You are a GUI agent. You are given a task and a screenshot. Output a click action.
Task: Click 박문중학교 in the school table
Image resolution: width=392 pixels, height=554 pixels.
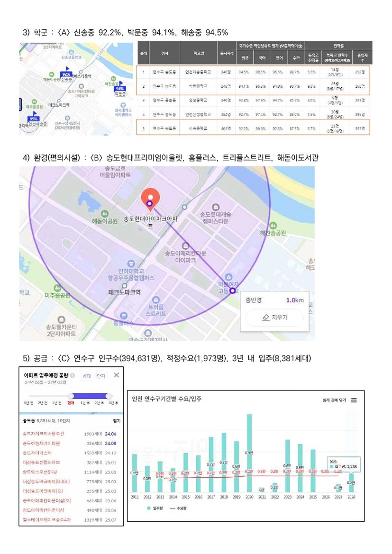(198, 86)
